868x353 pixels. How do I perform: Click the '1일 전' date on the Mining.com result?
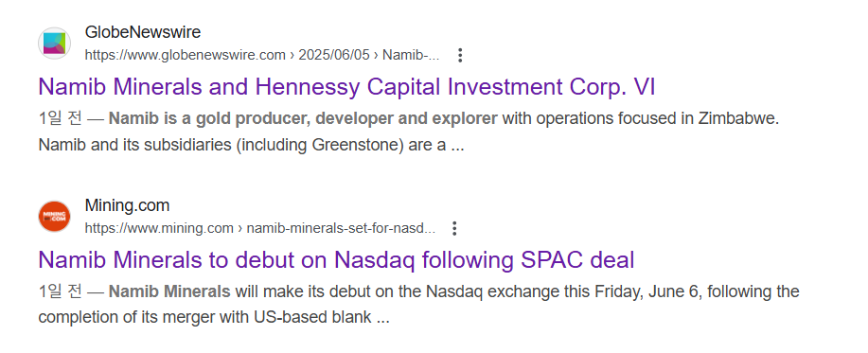[x=61, y=291]
